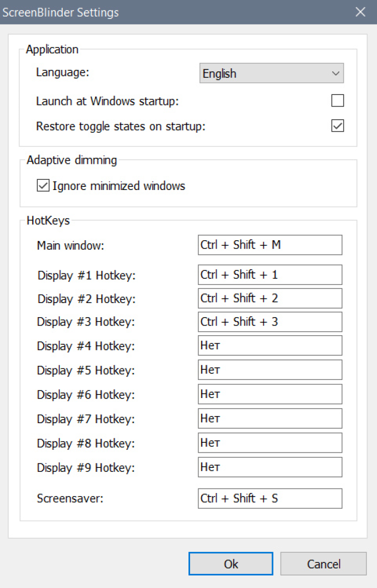Select the Display #6 Hotkey box
This screenshot has width=377, height=588.
[x=270, y=395]
